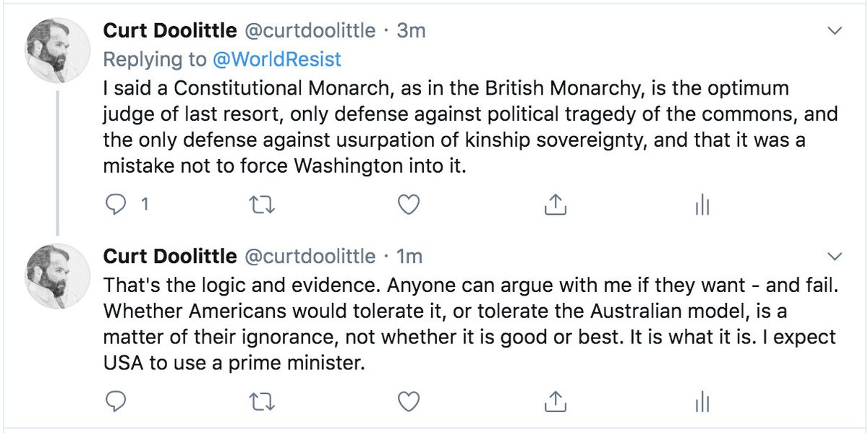Like the Constitutional Monarch tweet
This screenshot has height=433, width=868.
409,205
